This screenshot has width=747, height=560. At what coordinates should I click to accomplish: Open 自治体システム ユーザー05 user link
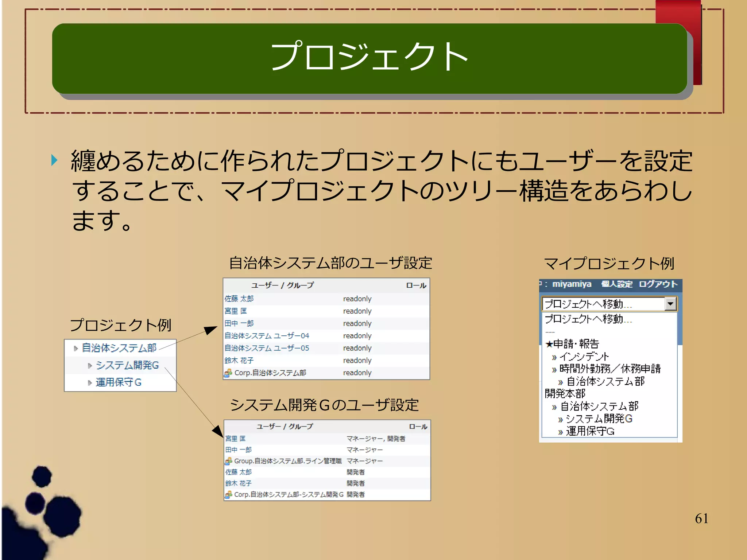[267, 348]
